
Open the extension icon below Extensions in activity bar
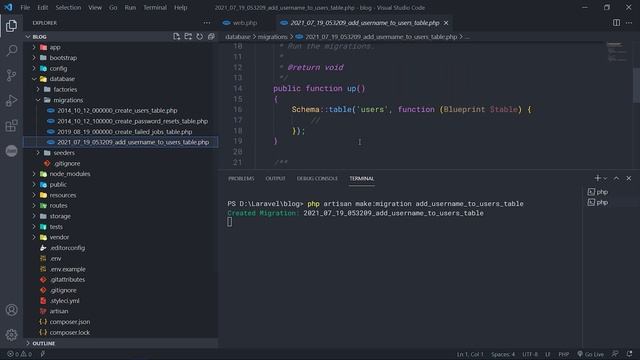coord(11,151)
